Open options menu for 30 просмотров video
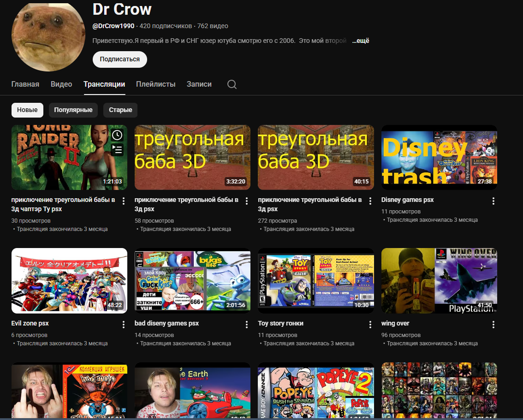Viewport: 523px width, 420px height. 124,201
